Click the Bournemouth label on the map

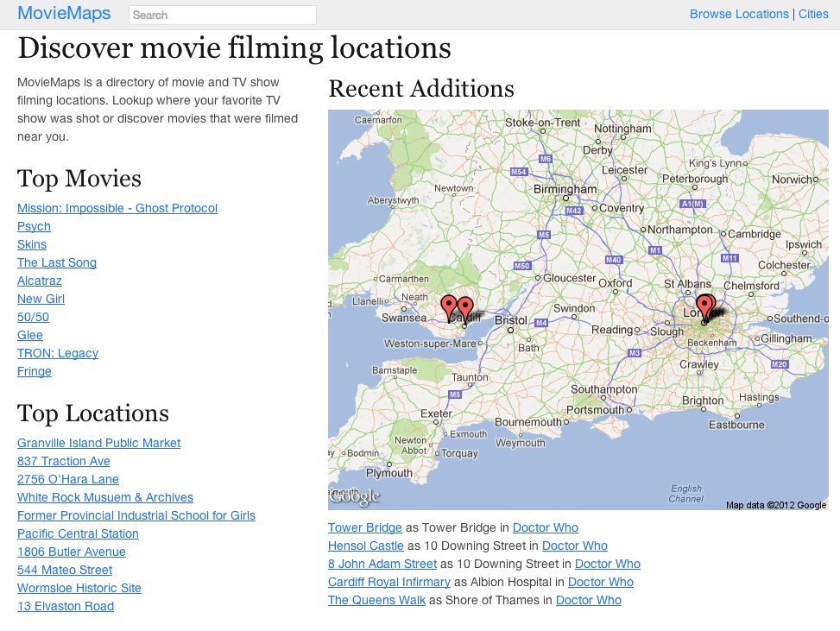click(x=528, y=422)
